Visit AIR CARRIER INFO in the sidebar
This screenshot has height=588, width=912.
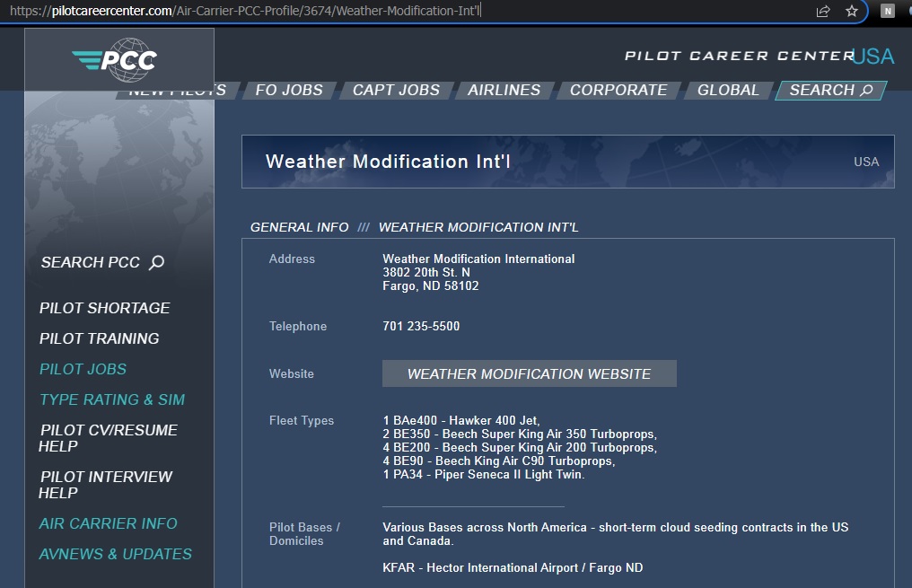108,523
